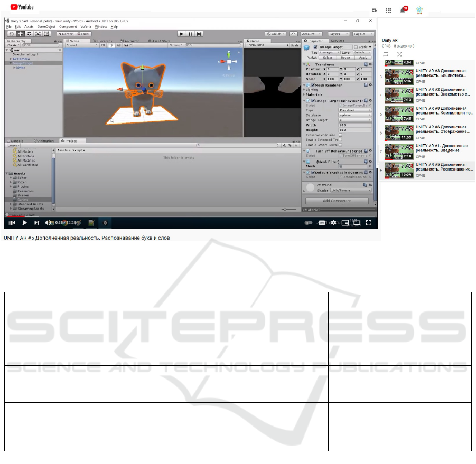Click the Add Component button
The height and width of the screenshot is (464, 476).
[338, 201]
